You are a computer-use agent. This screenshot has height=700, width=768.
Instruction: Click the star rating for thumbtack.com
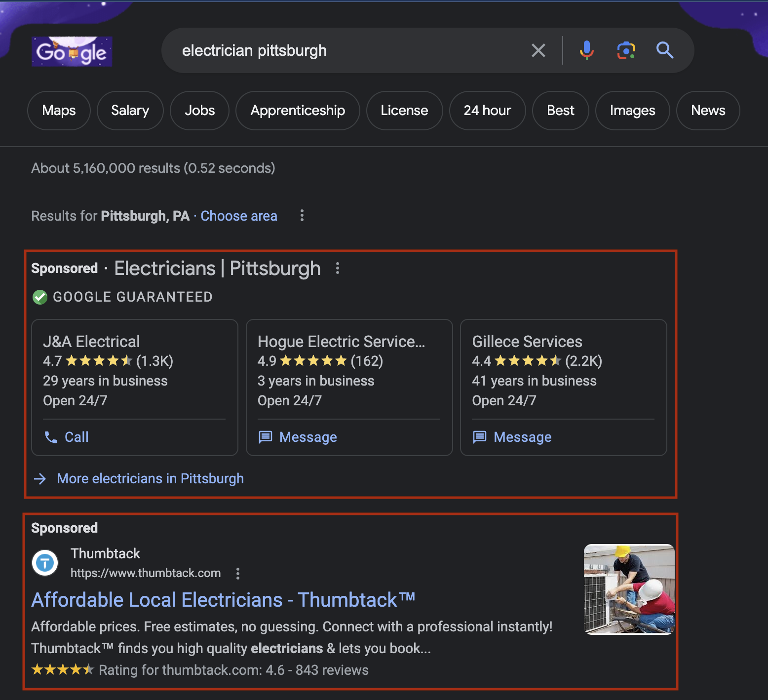tap(62, 670)
